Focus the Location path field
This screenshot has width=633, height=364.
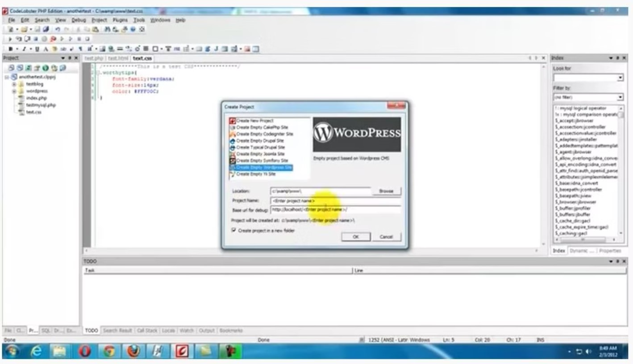coord(321,191)
